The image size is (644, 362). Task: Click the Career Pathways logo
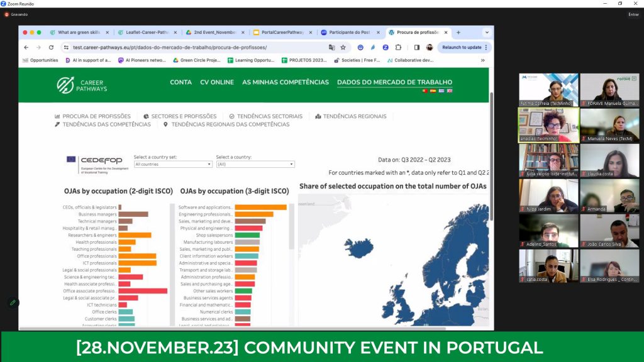[82, 85]
